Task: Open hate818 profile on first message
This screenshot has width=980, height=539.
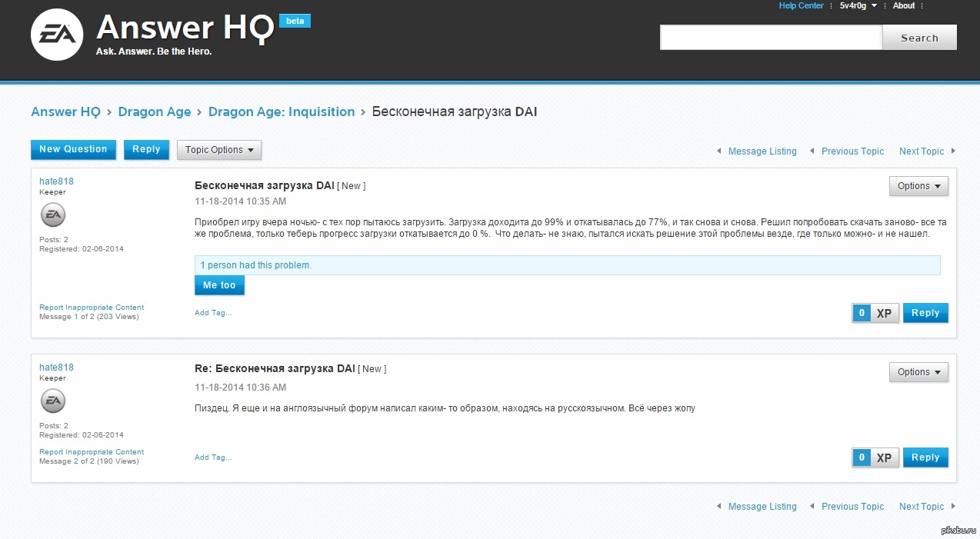Action: coord(56,181)
